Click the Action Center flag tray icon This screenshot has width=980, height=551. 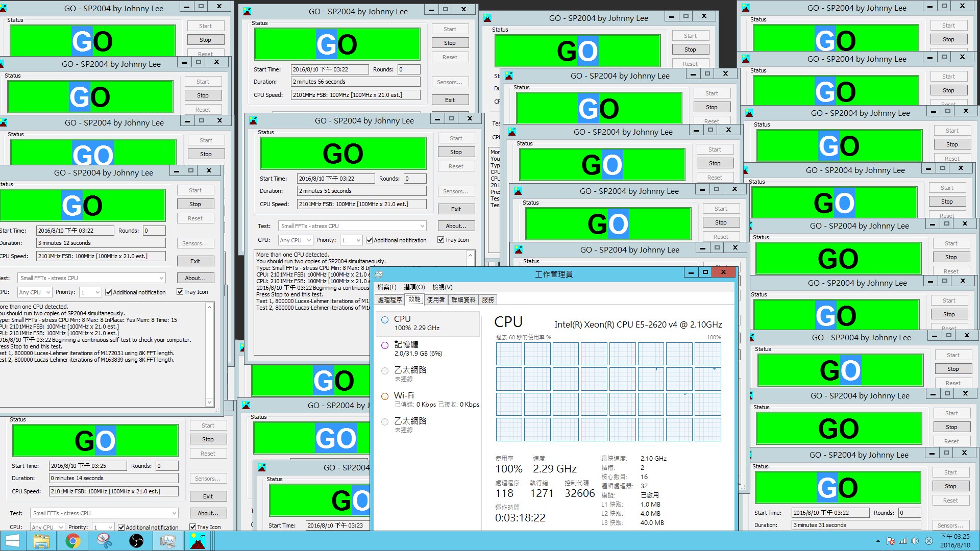point(891,541)
